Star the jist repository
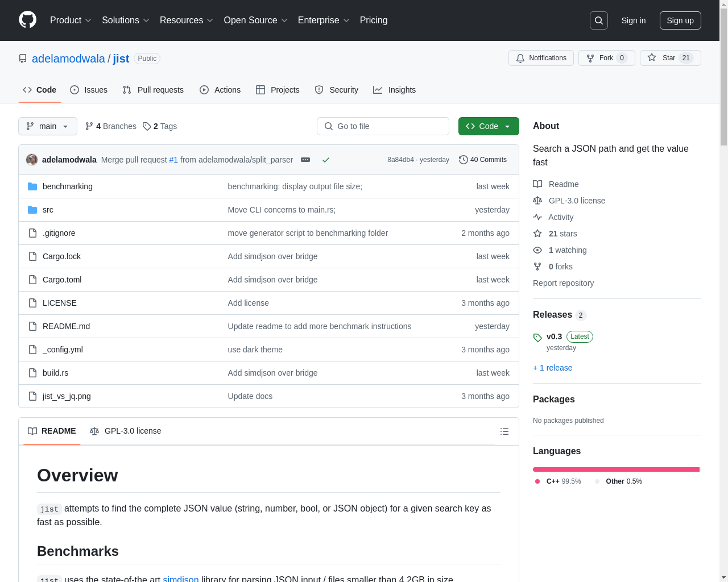 [670, 58]
